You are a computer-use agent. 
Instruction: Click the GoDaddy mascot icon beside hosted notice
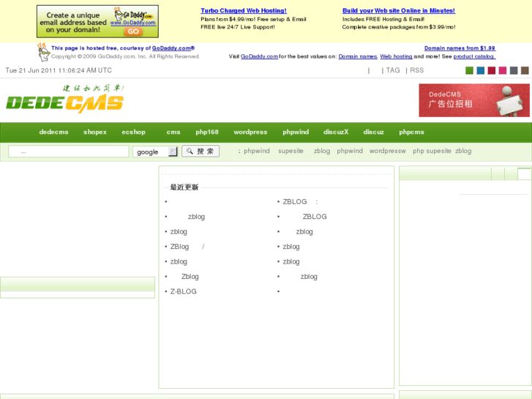[x=43, y=53]
